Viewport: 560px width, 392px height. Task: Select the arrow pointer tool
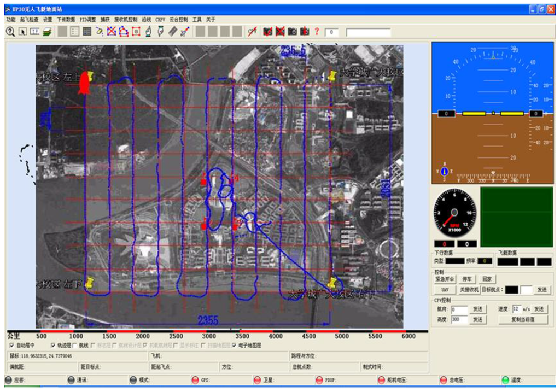pyautogui.click(x=22, y=32)
